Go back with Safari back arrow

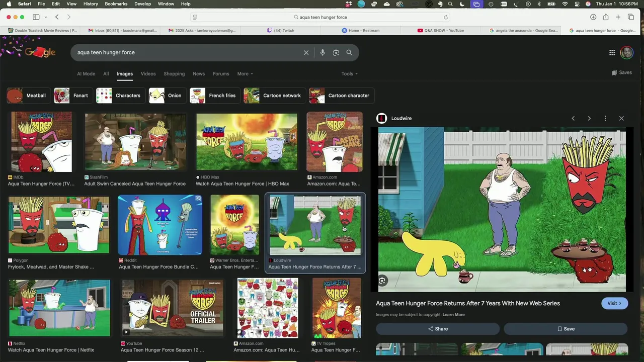(57, 17)
